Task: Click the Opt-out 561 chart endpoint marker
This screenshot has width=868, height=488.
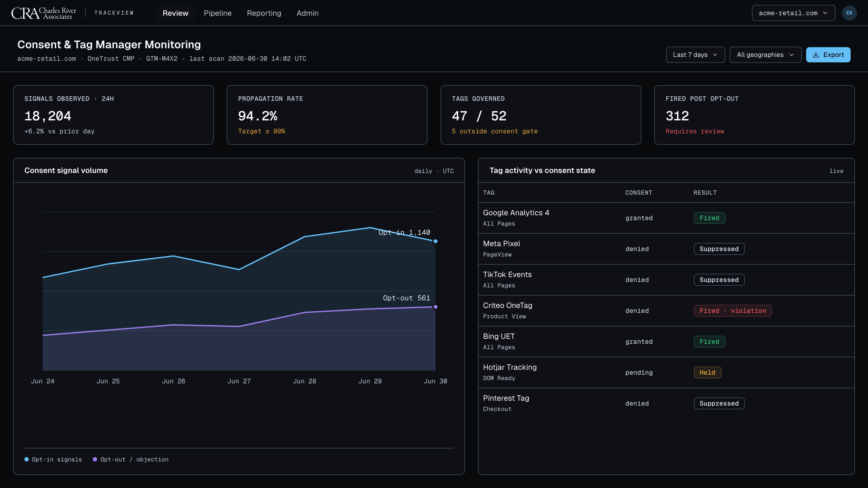Action: pyautogui.click(x=435, y=307)
